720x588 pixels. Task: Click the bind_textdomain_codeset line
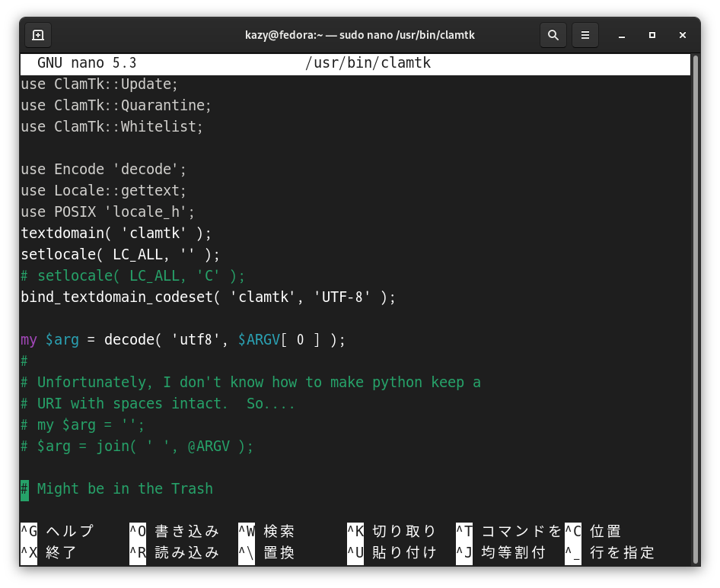point(208,297)
